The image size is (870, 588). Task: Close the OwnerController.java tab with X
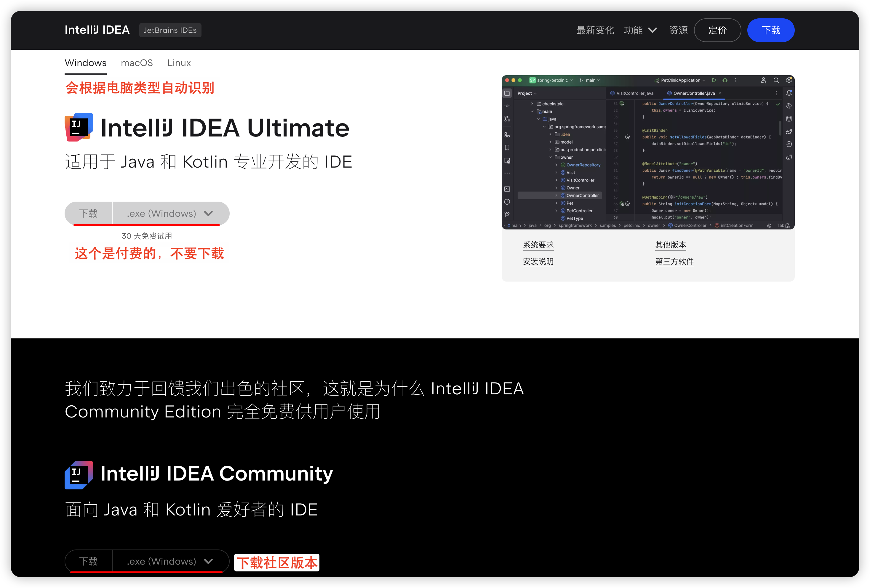[x=719, y=93]
